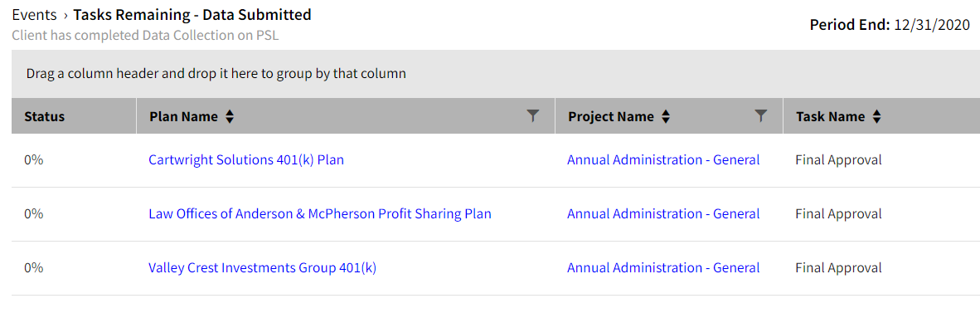
Task: Open Annual Administration project for Cartwright Solutions
Action: click(x=663, y=160)
